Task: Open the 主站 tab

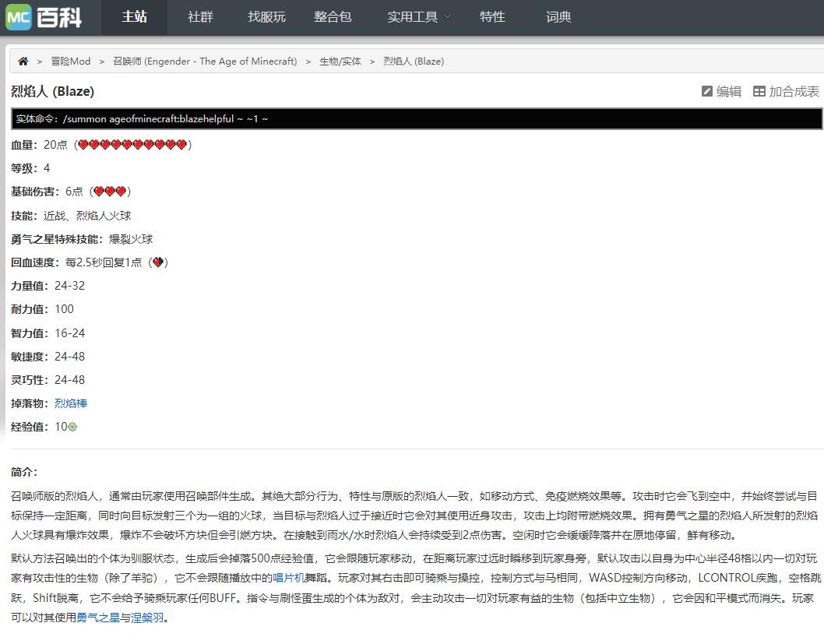Action: click(x=134, y=17)
